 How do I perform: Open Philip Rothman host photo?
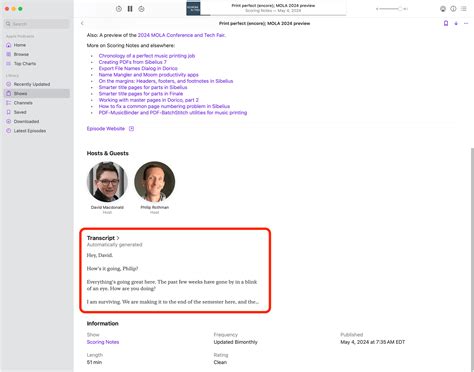point(154,182)
